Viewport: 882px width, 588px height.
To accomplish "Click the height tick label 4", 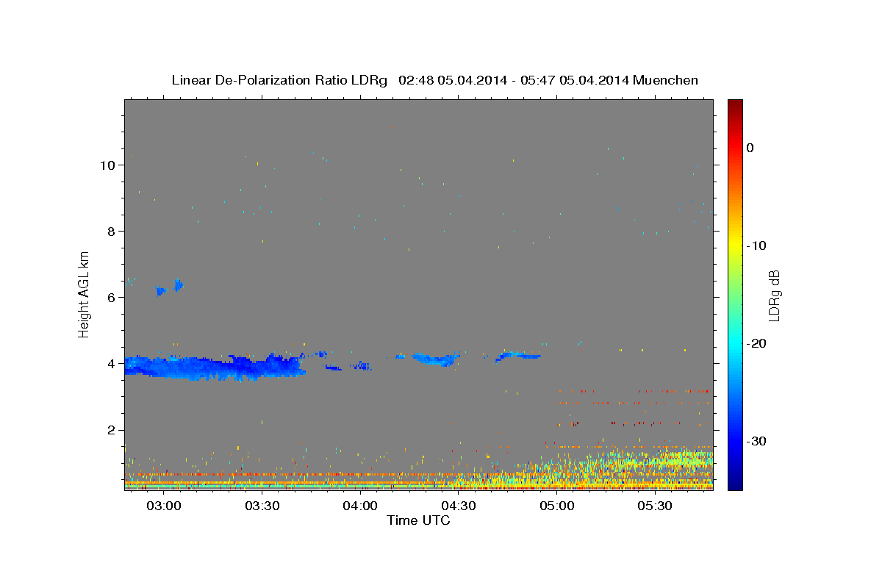I will [112, 364].
